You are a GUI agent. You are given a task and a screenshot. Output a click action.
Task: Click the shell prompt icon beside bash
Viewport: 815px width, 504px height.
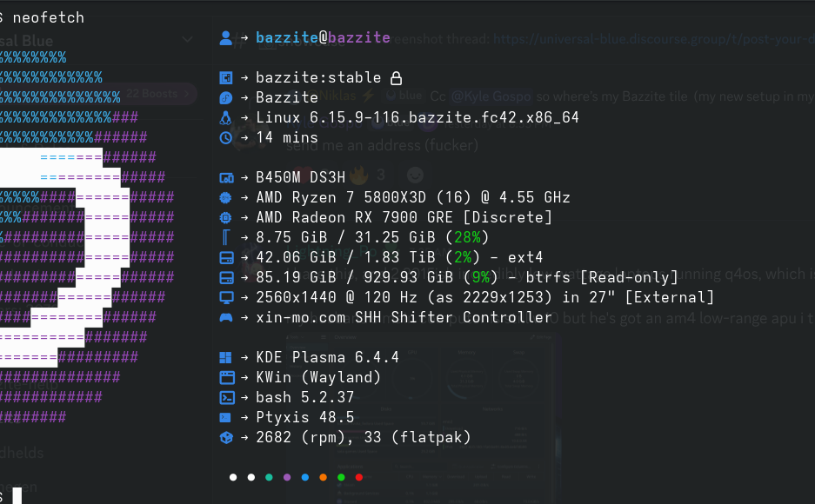(x=227, y=398)
